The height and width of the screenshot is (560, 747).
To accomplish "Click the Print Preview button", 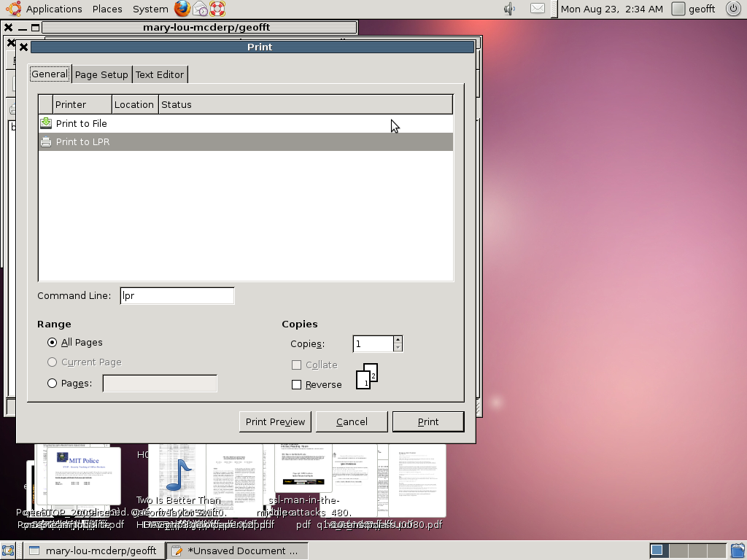I will (x=275, y=421).
